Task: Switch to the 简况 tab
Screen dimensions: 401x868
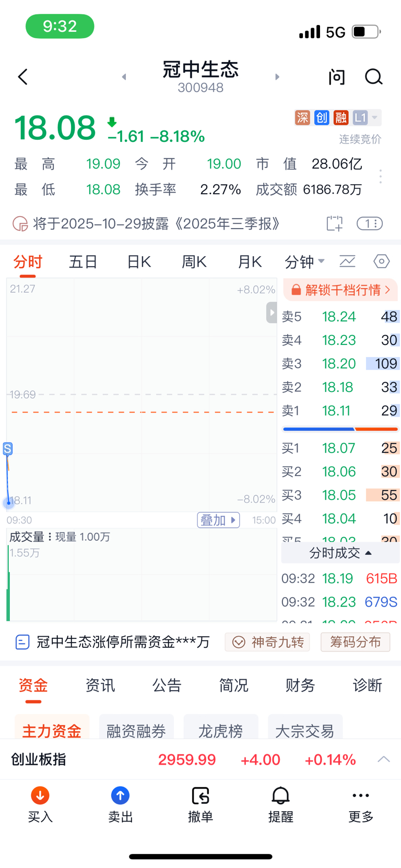Action: pyautogui.click(x=233, y=685)
